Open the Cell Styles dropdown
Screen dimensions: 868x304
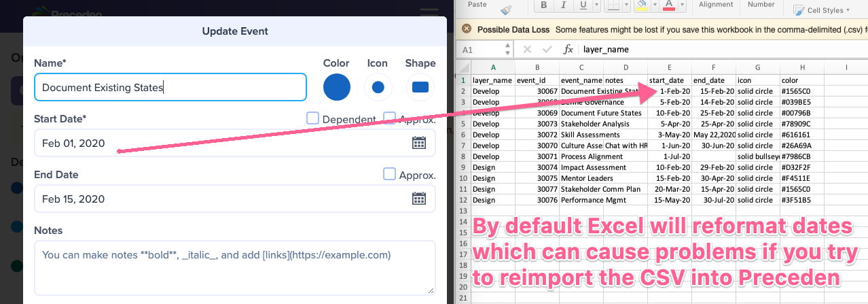click(822, 10)
